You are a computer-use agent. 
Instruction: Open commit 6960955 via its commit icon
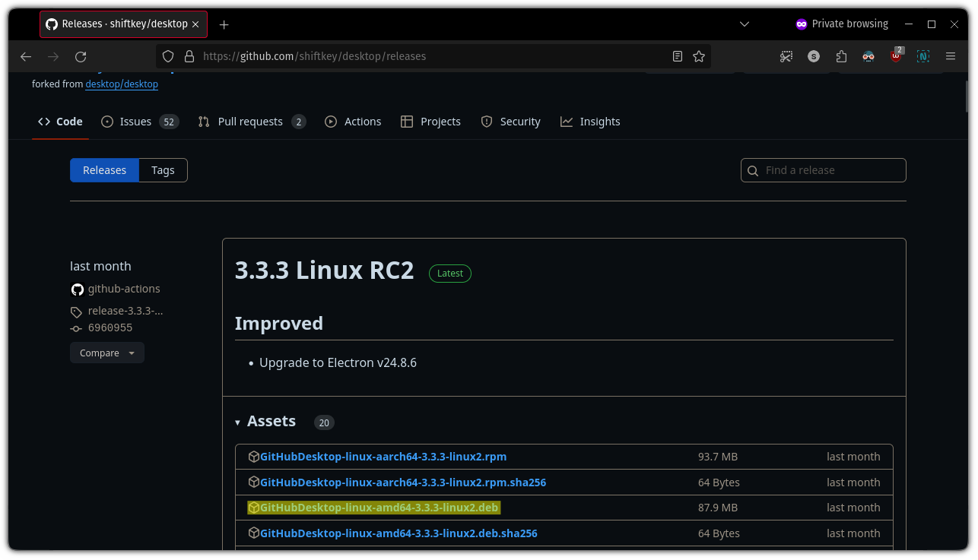tap(76, 327)
